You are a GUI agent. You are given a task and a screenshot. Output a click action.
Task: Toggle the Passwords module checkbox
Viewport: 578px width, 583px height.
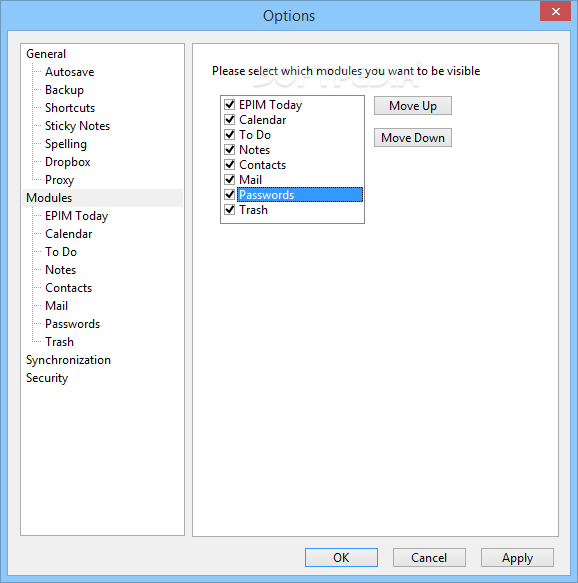pyautogui.click(x=230, y=194)
